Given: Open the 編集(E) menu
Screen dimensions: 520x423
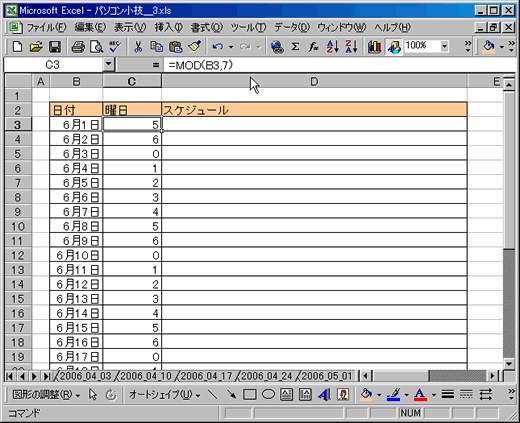Looking at the screenshot, I should click(90, 27).
